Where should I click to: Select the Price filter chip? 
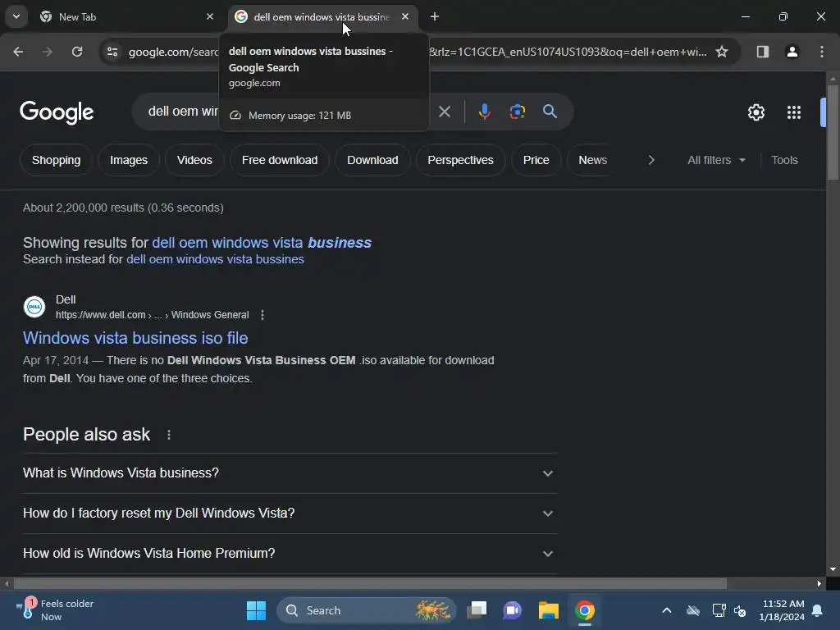coord(536,160)
